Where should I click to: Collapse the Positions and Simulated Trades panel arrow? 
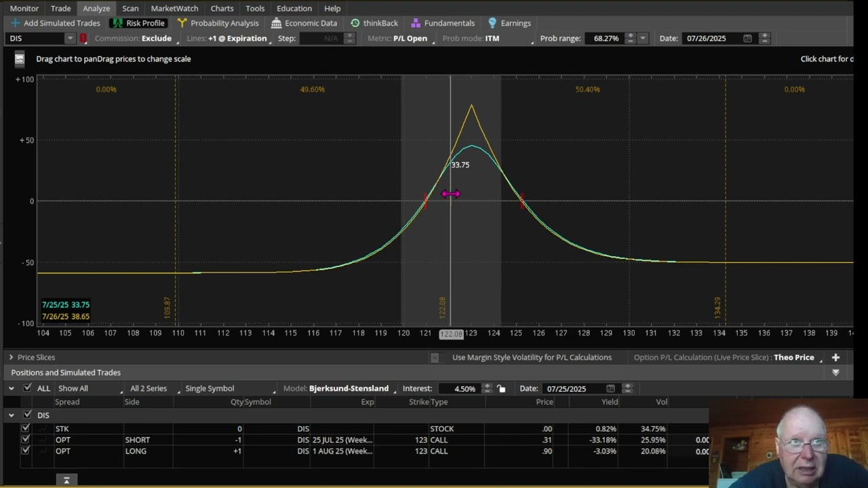click(x=835, y=373)
